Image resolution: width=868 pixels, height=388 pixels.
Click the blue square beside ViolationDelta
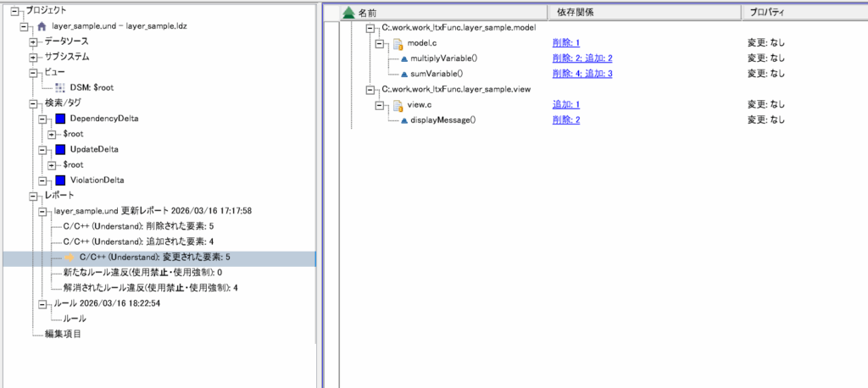pos(59,180)
